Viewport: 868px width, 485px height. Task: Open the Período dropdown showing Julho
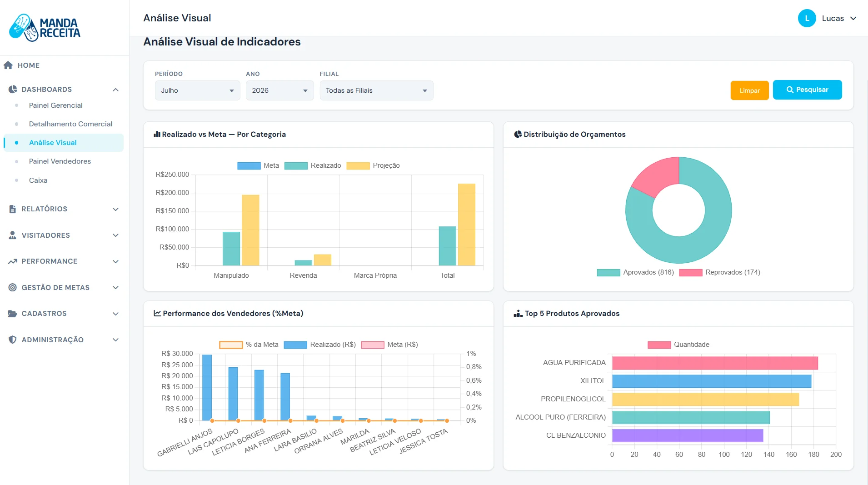click(197, 90)
